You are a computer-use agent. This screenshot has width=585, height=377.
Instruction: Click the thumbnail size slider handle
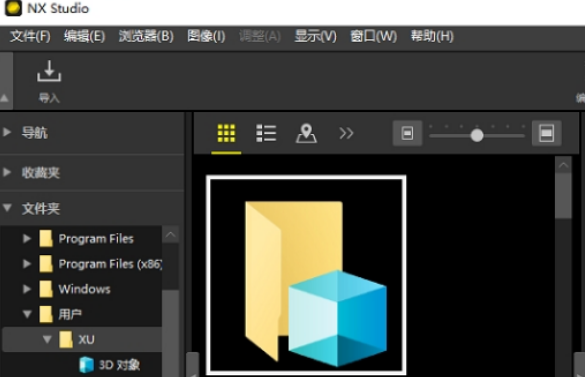477,135
